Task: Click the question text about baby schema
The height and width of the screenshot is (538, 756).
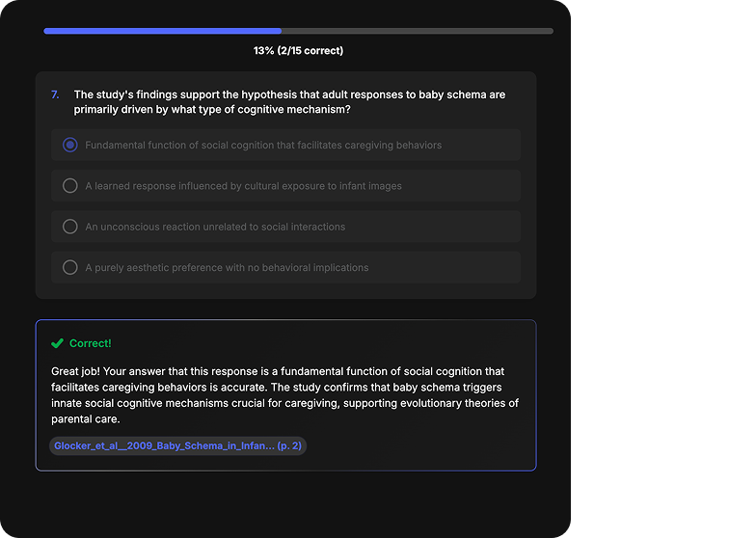Action: (x=289, y=102)
